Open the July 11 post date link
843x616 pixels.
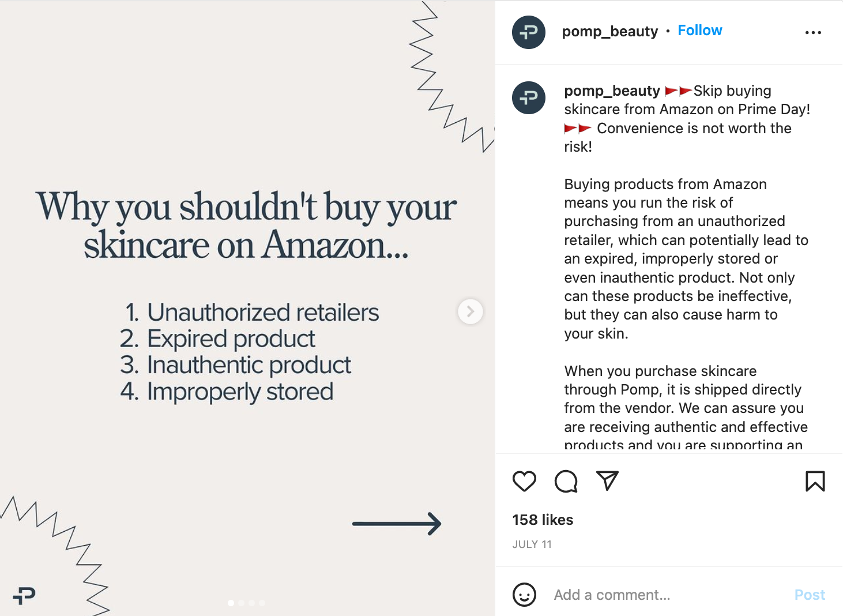pyautogui.click(x=532, y=544)
